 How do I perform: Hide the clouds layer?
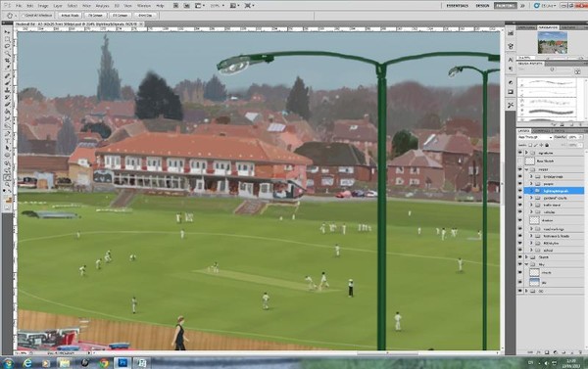tap(520, 273)
